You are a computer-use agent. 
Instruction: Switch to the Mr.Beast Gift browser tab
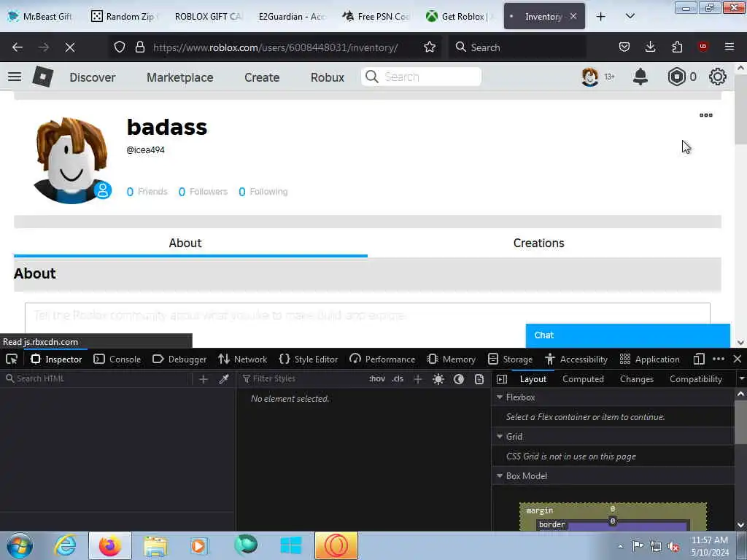41,16
